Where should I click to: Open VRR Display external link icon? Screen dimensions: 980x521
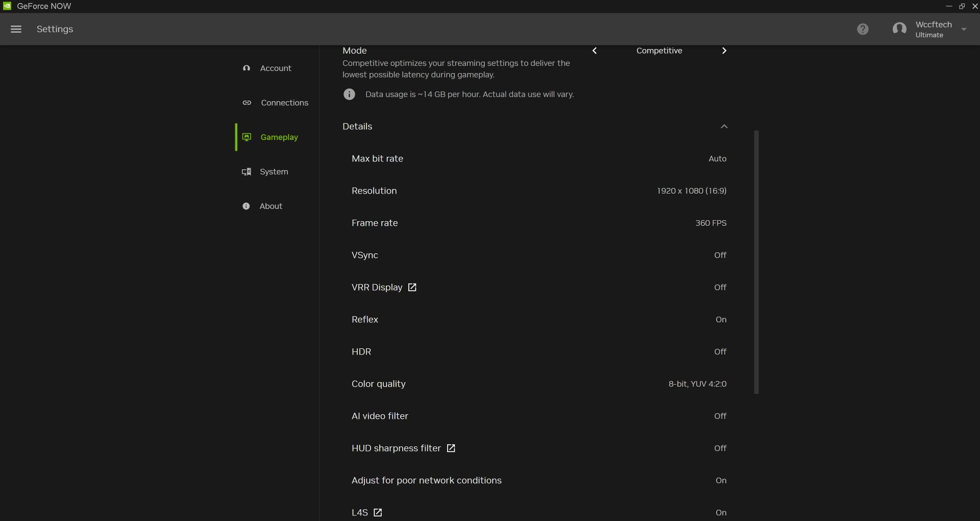(x=412, y=287)
